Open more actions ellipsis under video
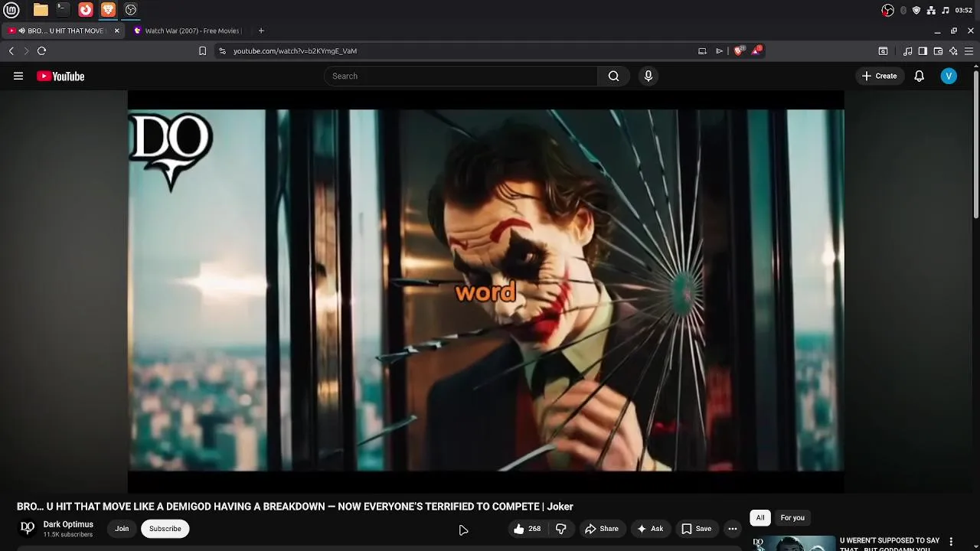The height and width of the screenshot is (551, 980). click(732, 529)
